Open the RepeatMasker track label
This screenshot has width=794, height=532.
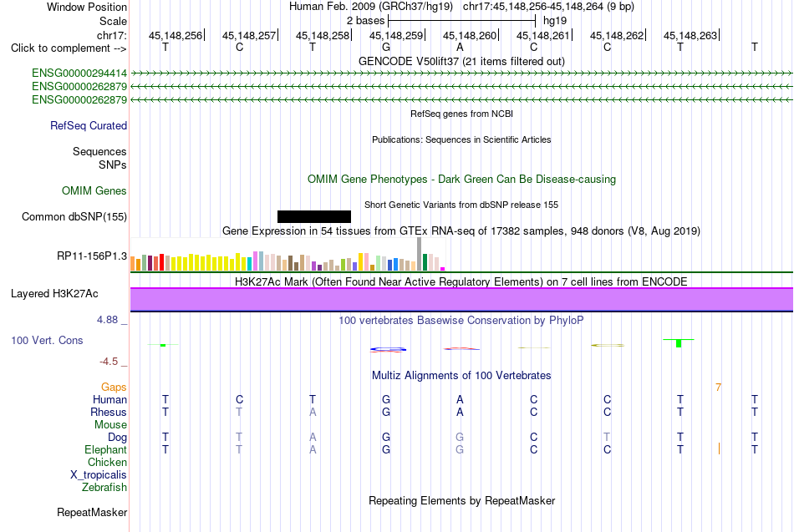[92, 512]
